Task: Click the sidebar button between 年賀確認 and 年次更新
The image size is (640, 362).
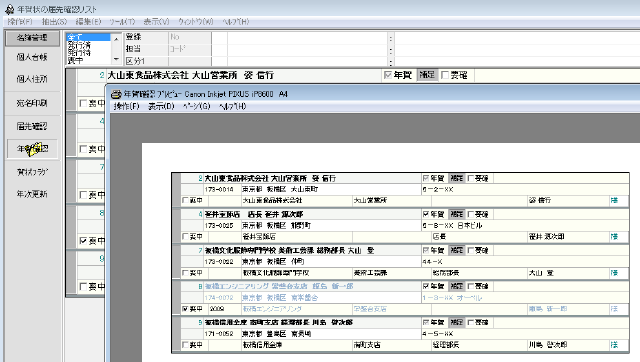Action: click(x=32, y=172)
